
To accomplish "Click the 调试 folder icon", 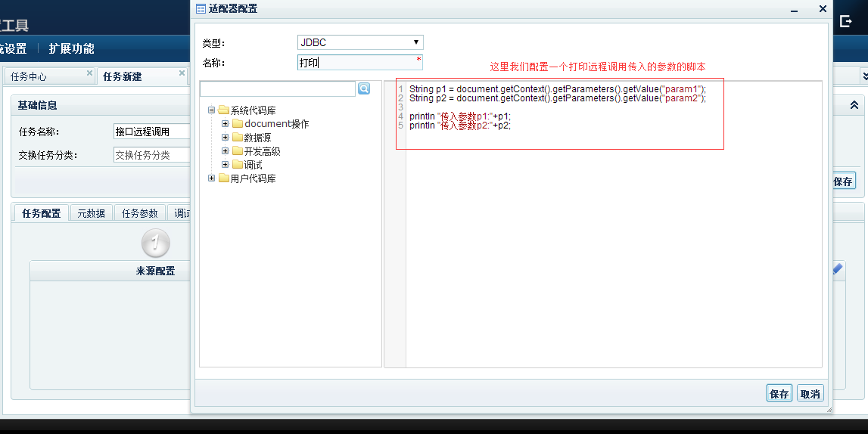I will (x=238, y=164).
